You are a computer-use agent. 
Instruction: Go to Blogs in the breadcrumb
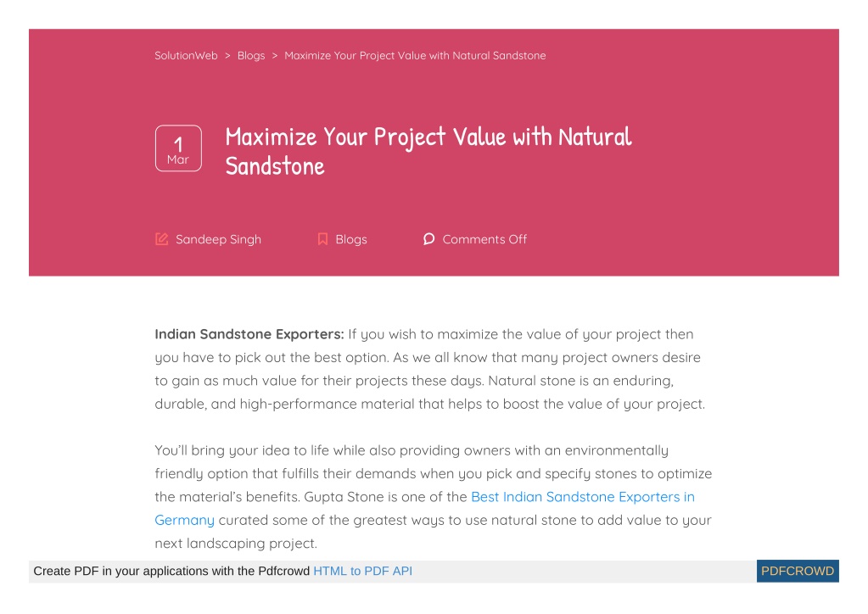coord(251,55)
